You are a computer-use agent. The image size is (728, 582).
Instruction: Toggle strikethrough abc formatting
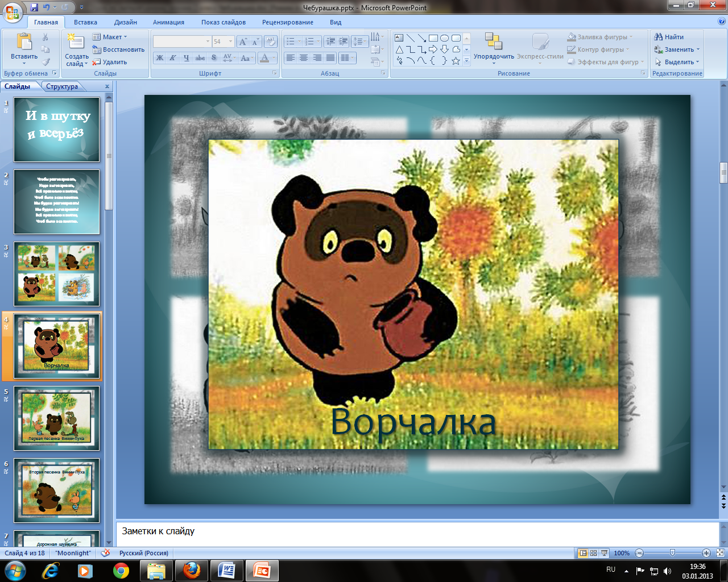tap(200, 58)
